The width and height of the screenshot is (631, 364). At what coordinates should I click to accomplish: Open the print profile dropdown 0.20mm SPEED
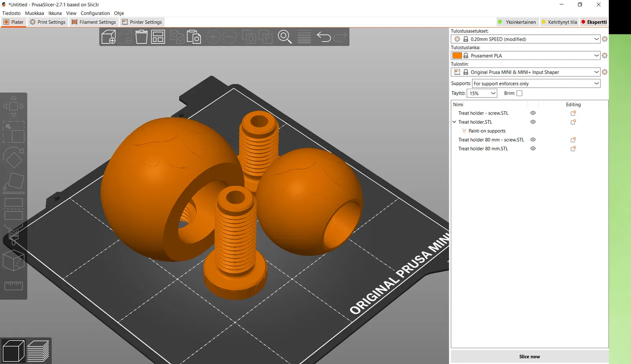tap(525, 39)
